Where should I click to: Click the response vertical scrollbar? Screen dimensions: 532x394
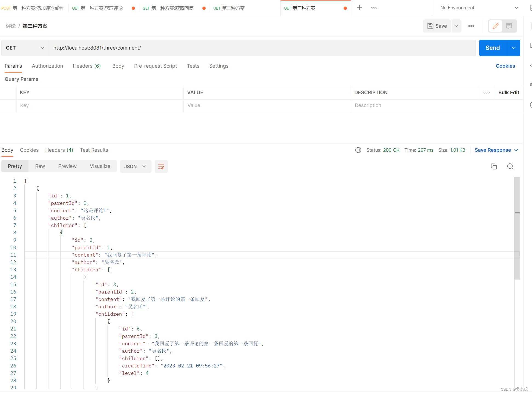pyautogui.click(x=517, y=228)
